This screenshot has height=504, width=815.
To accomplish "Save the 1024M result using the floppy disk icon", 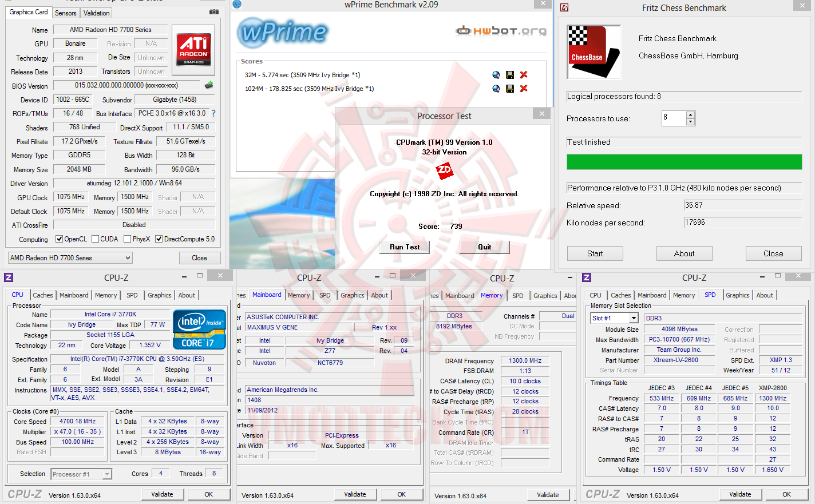I will (x=509, y=88).
